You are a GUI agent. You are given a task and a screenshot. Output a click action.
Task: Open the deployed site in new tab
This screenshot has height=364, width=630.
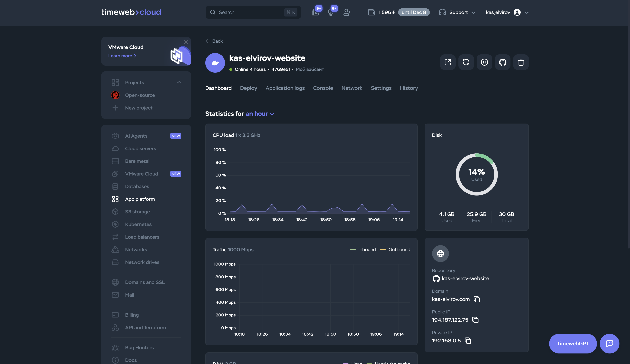[448, 62]
